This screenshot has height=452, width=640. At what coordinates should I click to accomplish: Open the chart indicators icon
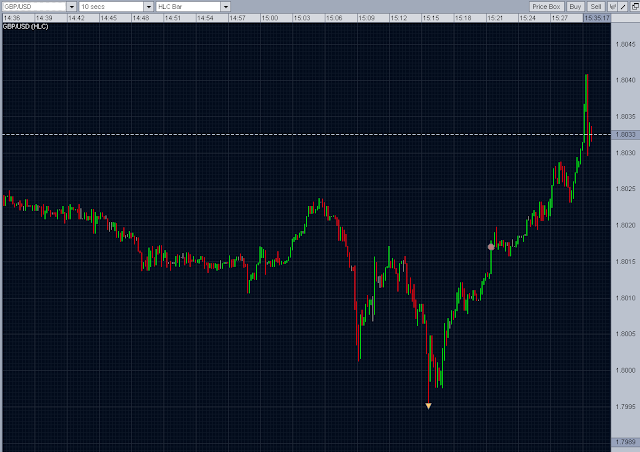point(613,7)
